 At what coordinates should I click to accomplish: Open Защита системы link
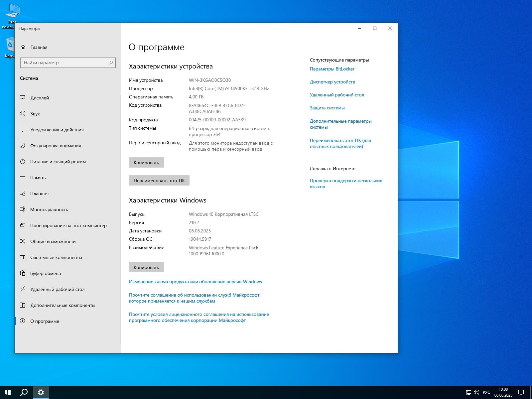coord(327,108)
